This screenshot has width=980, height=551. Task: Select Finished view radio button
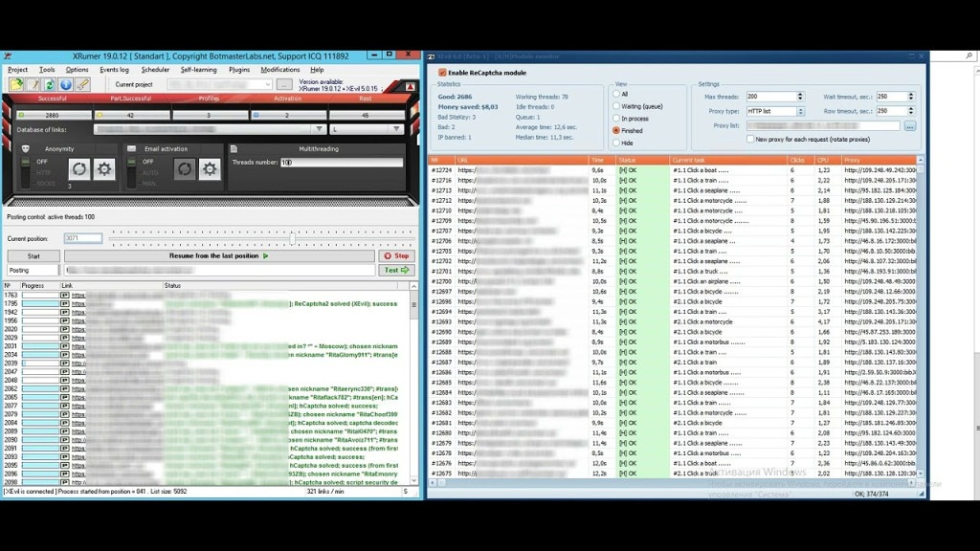[x=616, y=130]
